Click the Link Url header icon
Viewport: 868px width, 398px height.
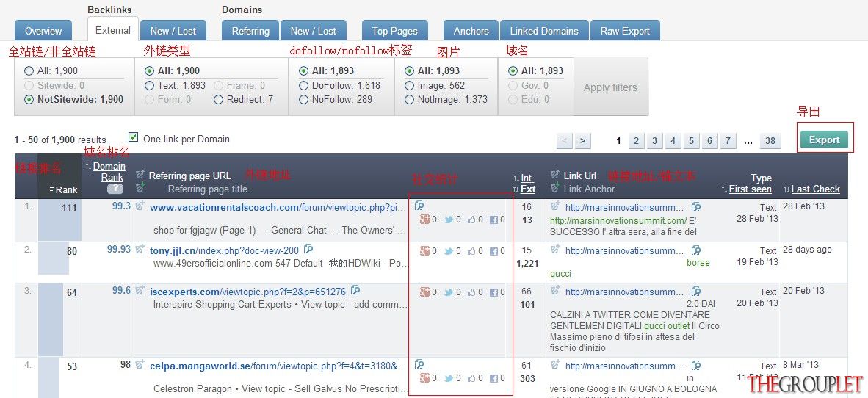(555, 175)
